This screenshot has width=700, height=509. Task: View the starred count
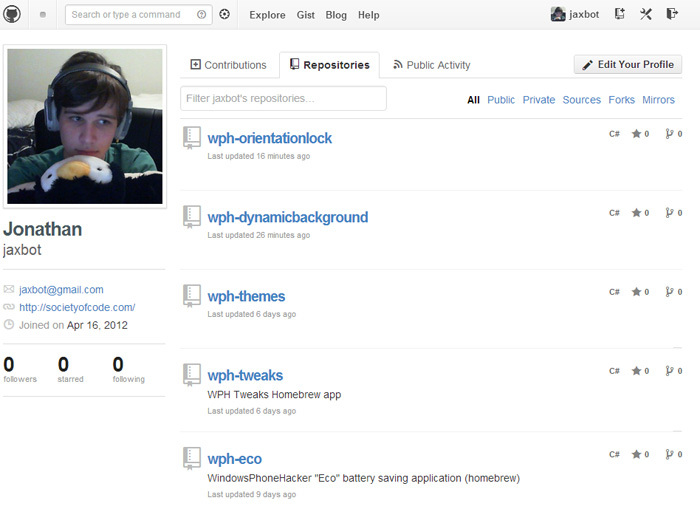[71, 370]
